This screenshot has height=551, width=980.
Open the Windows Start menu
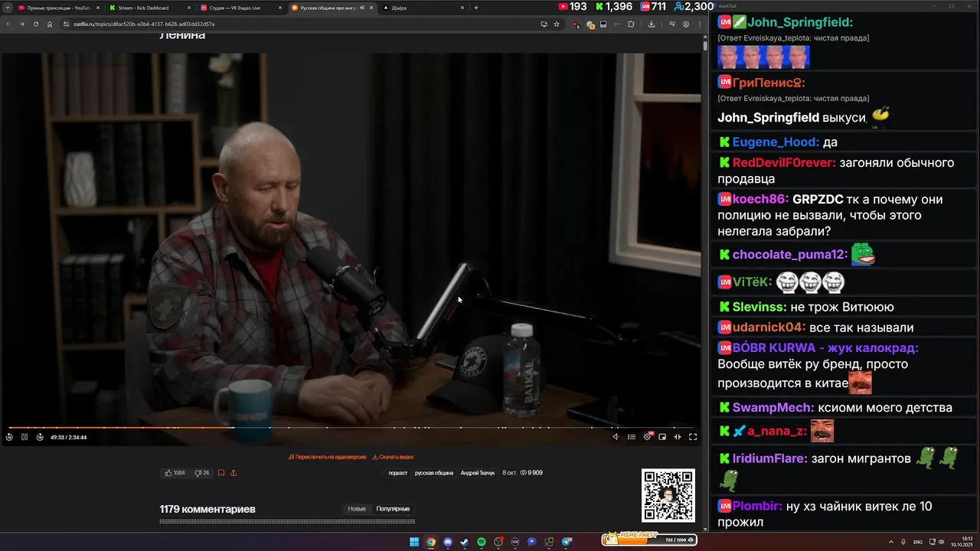414,542
